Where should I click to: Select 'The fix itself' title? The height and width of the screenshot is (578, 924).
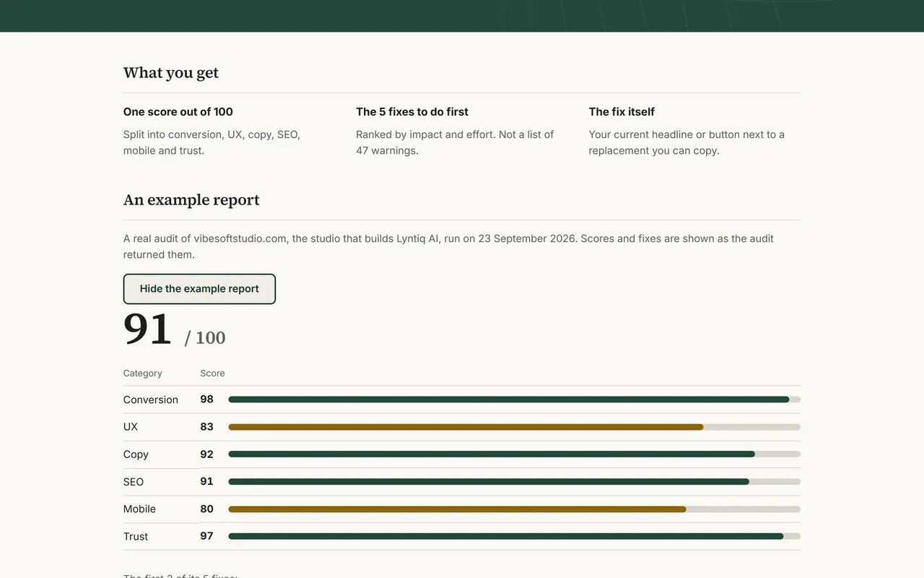622,112
